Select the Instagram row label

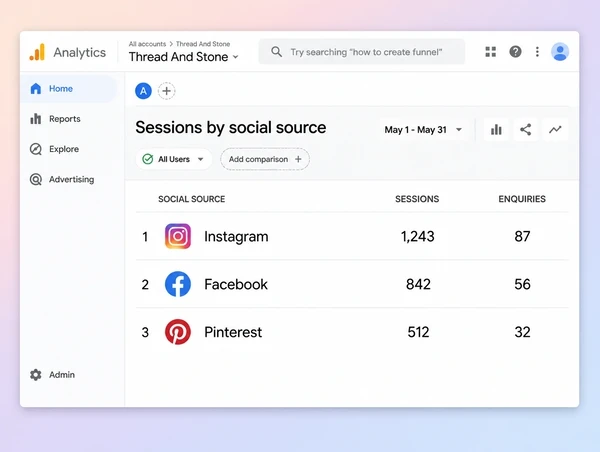tap(236, 237)
